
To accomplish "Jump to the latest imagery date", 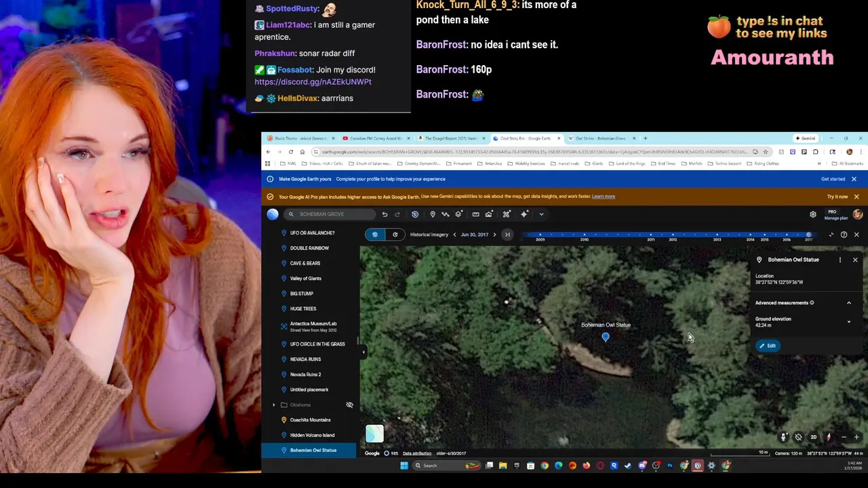I will click(507, 235).
